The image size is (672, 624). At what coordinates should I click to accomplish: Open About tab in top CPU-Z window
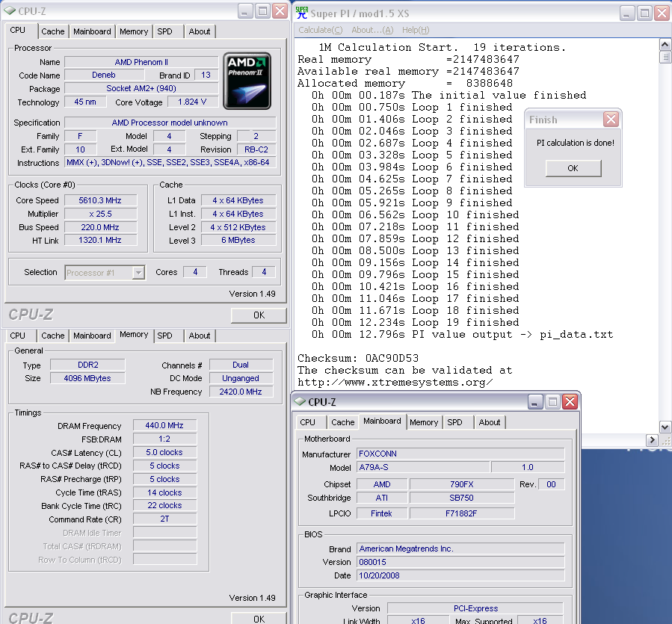(x=200, y=31)
